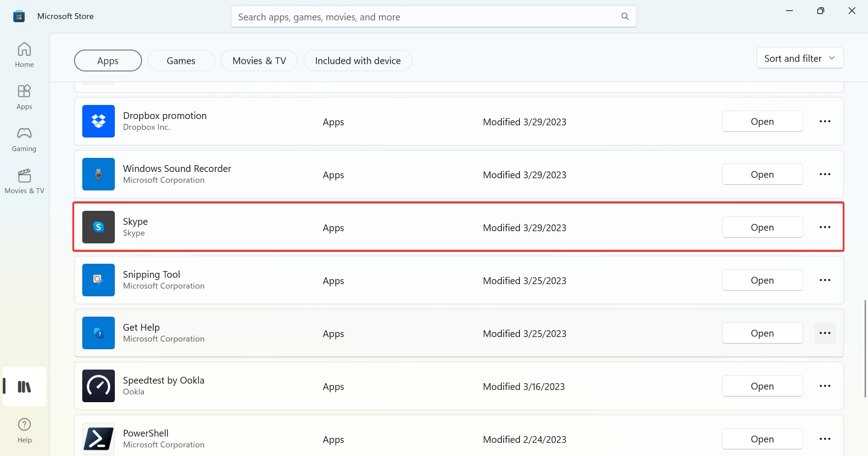868x456 pixels.
Task: Restore down the Microsoft Store window
Action: pos(821,11)
